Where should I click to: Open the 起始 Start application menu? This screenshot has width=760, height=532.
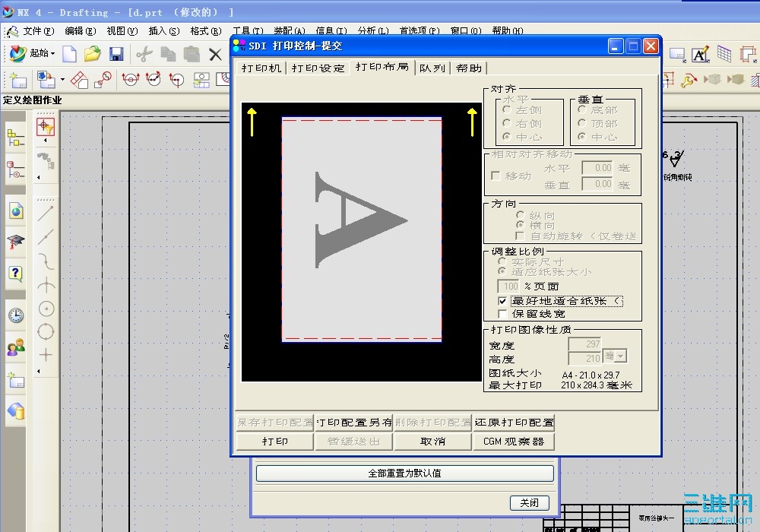[x=32, y=53]
